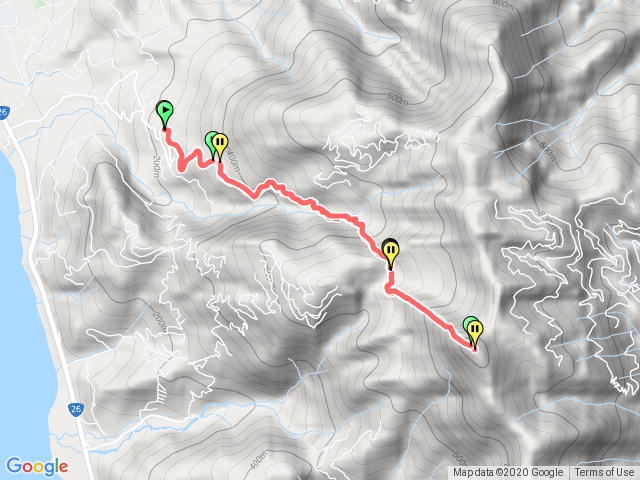Open the Terms of Use link
This screenshot has width=640, height=480.
click(604, 473)
